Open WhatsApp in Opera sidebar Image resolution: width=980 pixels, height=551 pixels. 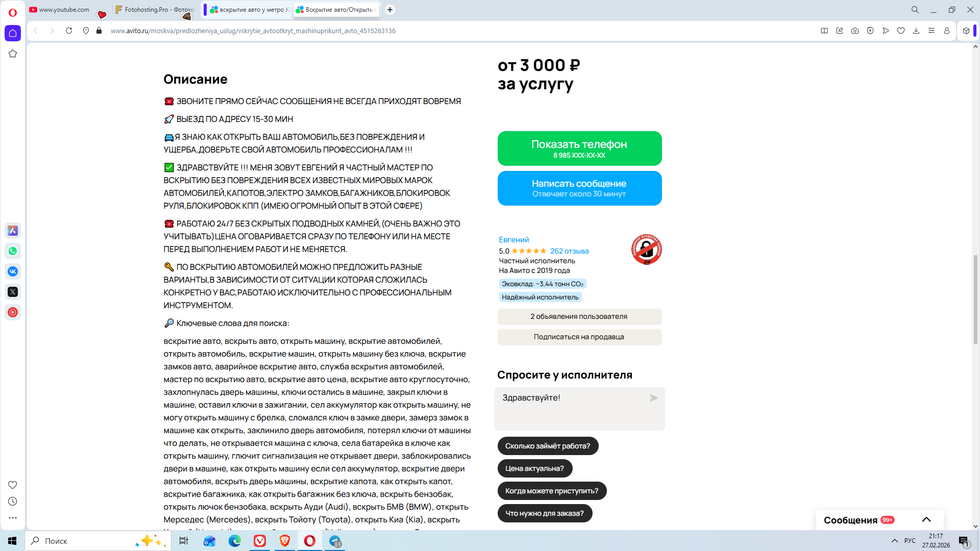13,251
